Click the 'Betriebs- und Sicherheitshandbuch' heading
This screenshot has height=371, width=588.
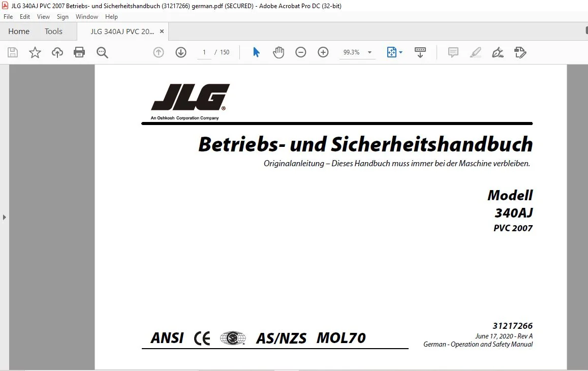[x=365, y=144]
